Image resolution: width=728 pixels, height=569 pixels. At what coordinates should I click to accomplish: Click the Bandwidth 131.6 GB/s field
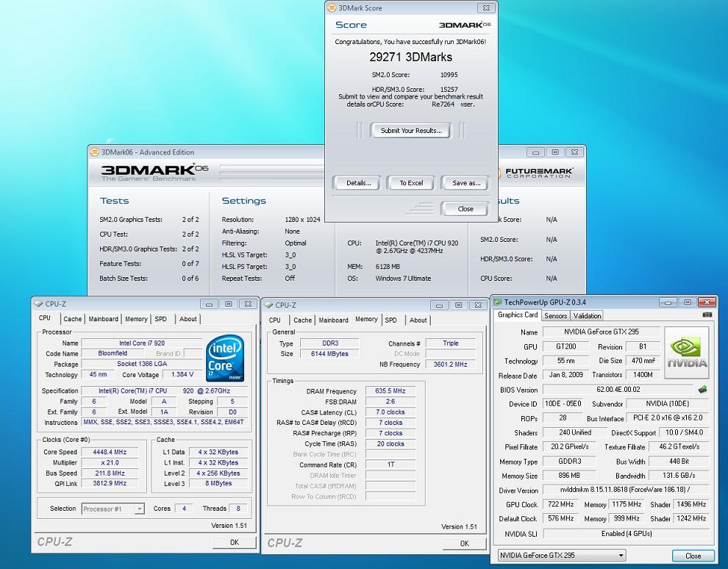(x=678, y=475)
